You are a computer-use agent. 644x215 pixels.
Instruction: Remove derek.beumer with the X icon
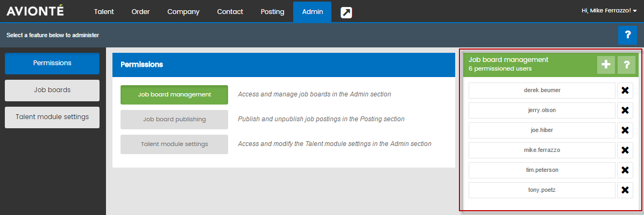625,91
